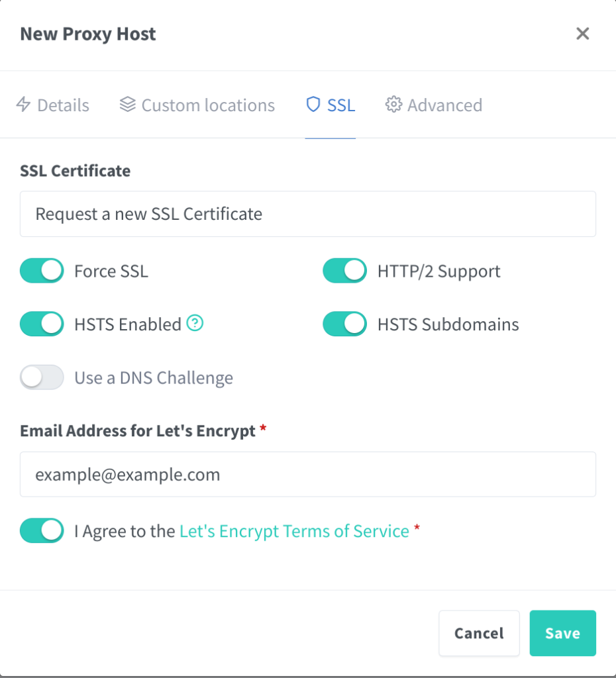Untoggle the I Agree terms switch
Image resolution: width=616 pixels, height=678 pixels.
(42, 531)
